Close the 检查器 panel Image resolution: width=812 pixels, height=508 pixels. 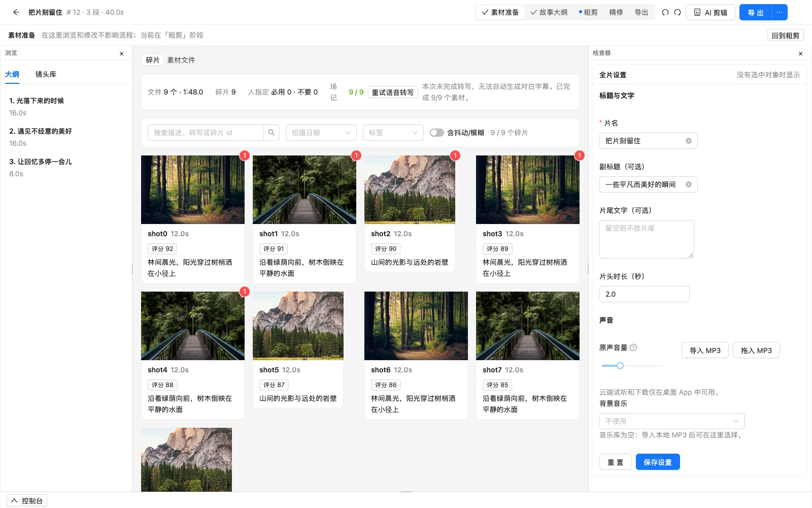click(x=800, y=53)
